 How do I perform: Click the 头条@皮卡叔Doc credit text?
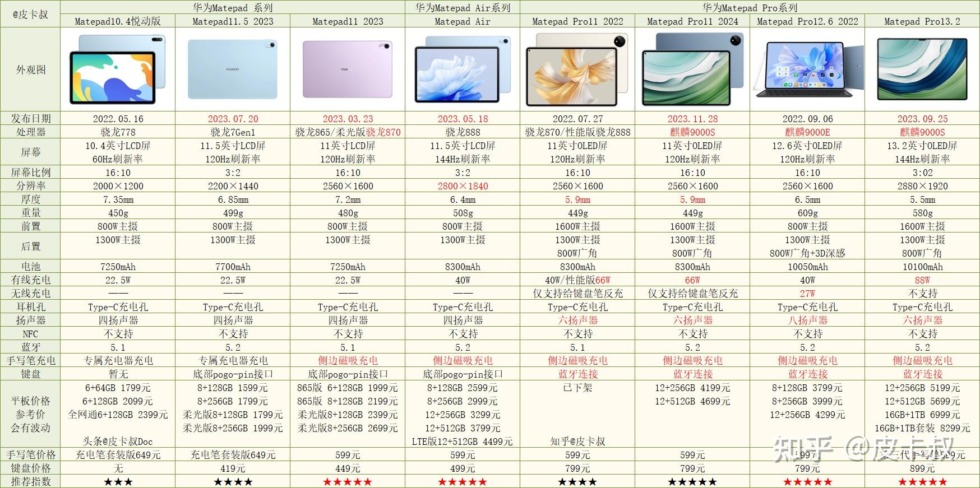point(118,441)
